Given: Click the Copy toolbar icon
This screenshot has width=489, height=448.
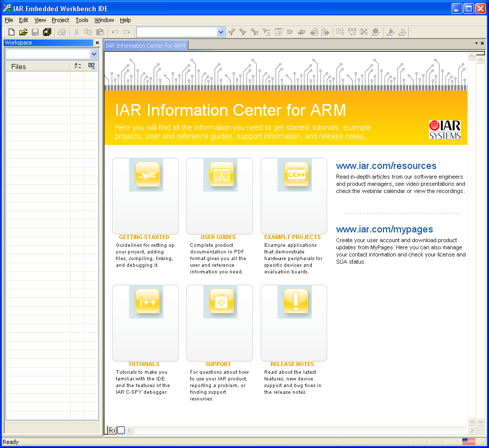Looking at the screenshot, I should pyautogui.click(x=88, y=32).
